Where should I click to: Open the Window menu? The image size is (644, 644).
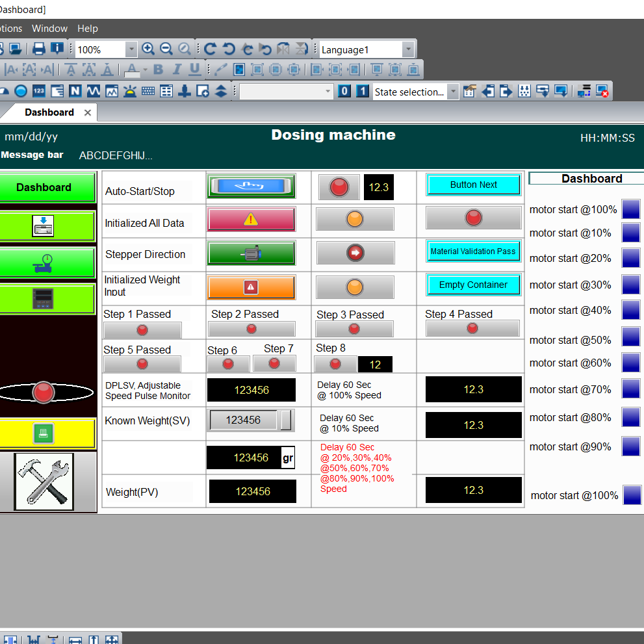coord(50,29)
